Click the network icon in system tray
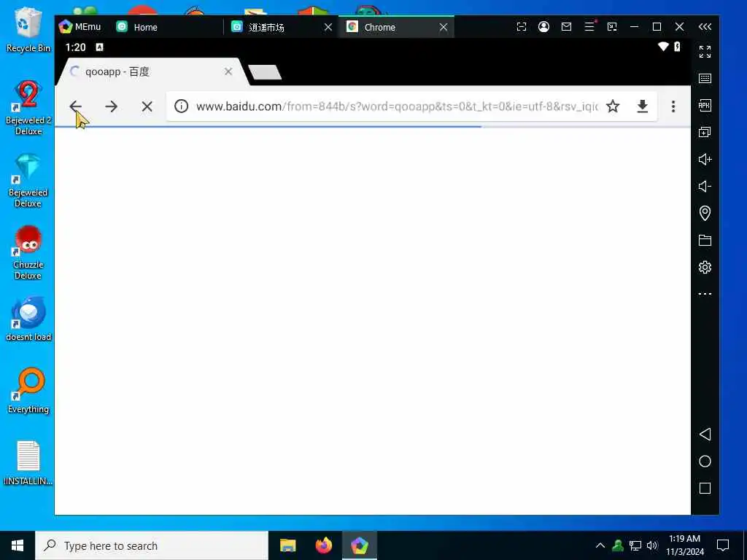 click(635, 545)
